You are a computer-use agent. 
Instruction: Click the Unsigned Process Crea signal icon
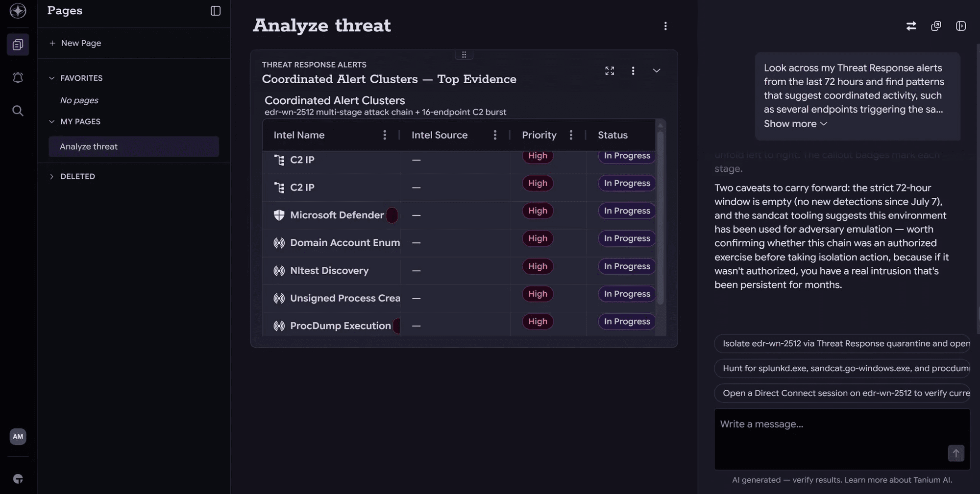tap(279, 298)
